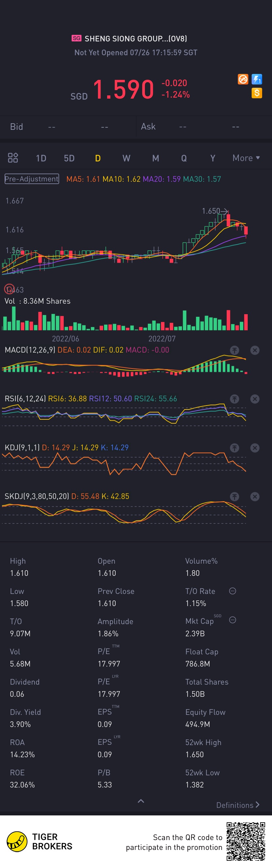Screen dimensions: 272x868
Task: Tap the MA10: 1.62 label
Action: pyautogui.click(x=122, y=179)
